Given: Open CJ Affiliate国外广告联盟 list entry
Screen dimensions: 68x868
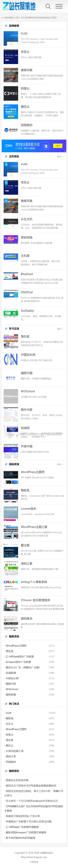Looking at the screenshot, I should click(x=20, y=656).
